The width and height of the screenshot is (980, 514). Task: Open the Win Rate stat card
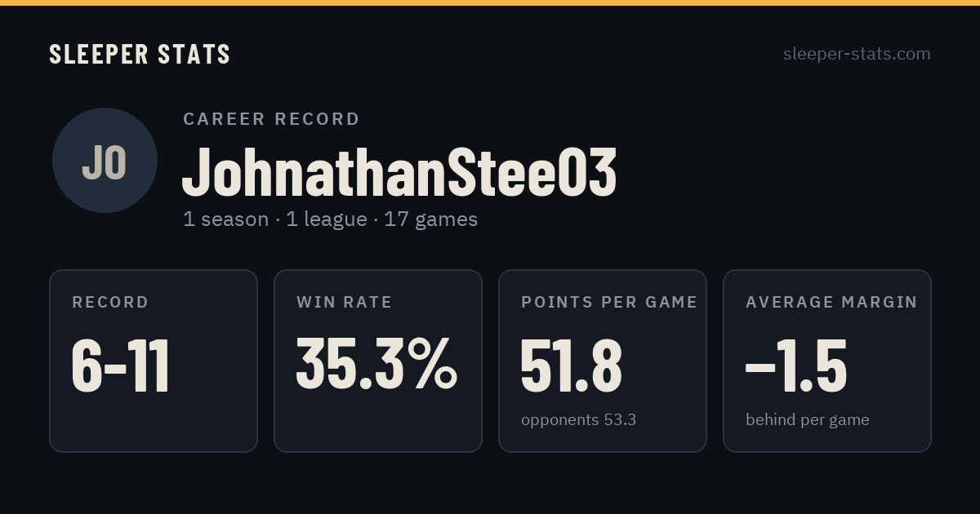[378, 361]
